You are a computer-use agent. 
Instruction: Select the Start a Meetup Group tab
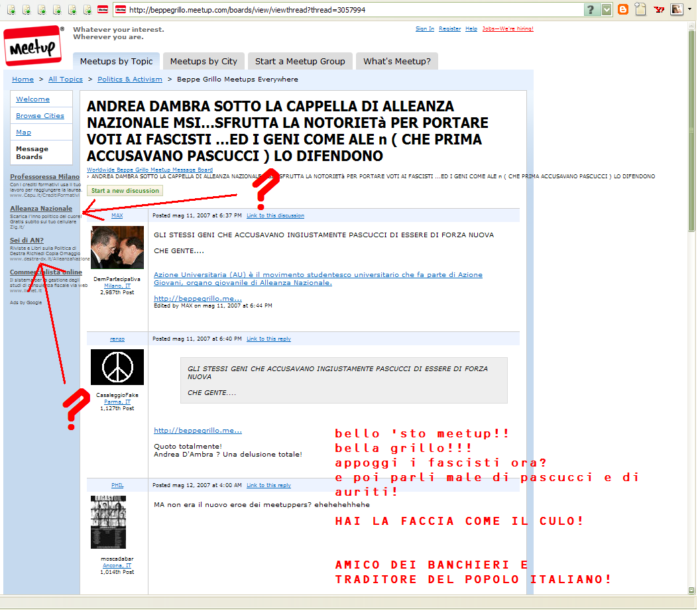(x=300, y=61)
